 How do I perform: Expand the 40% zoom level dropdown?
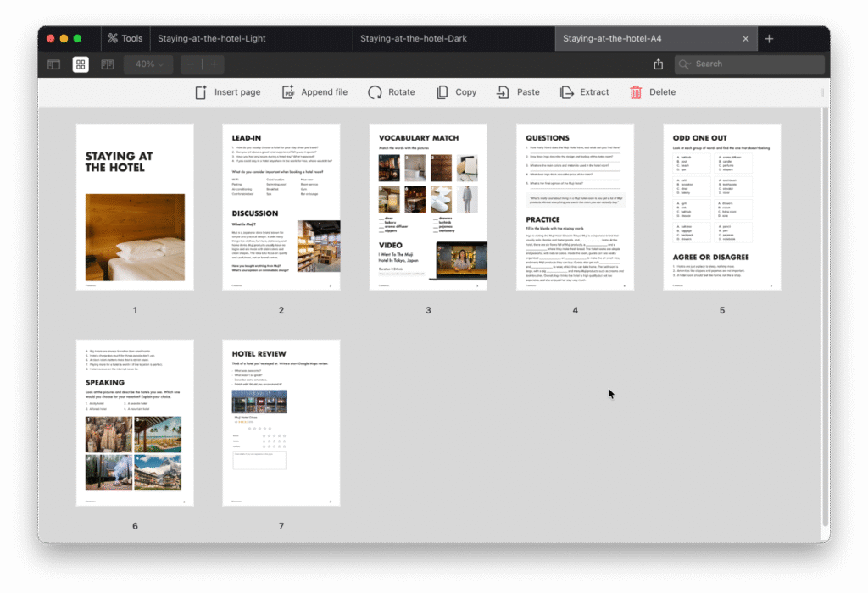149,64
